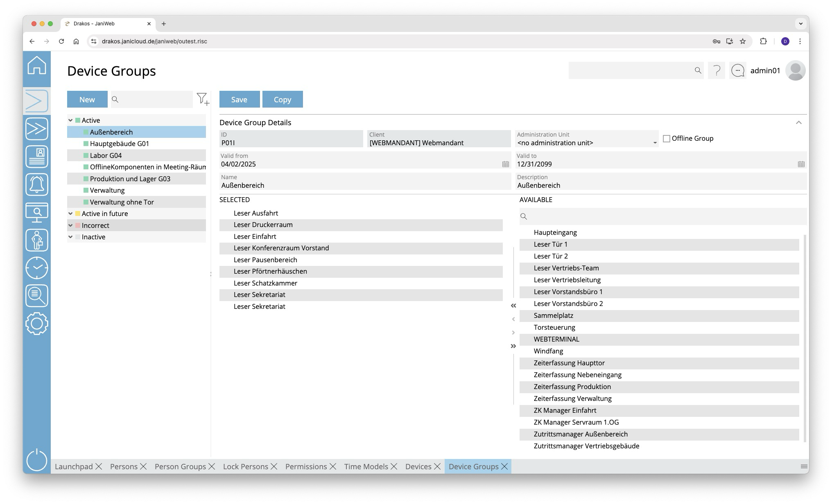Switch to the Permissions tab
832x504 pixels.
[306, 466]
